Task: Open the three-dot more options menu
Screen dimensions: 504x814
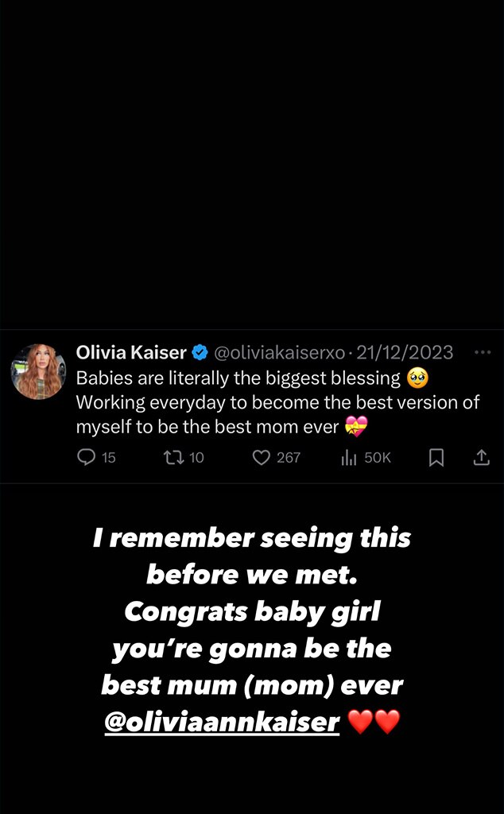Action: coord(482,352)
